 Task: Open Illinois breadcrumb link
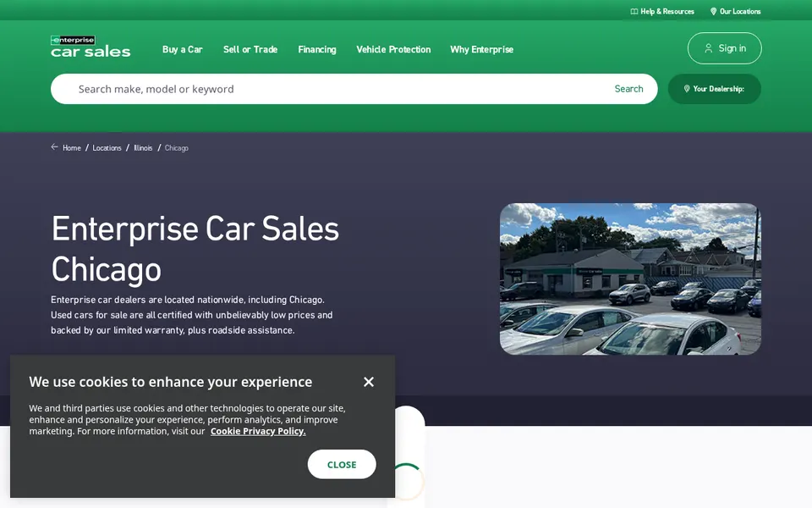click(x=143, y=147)
